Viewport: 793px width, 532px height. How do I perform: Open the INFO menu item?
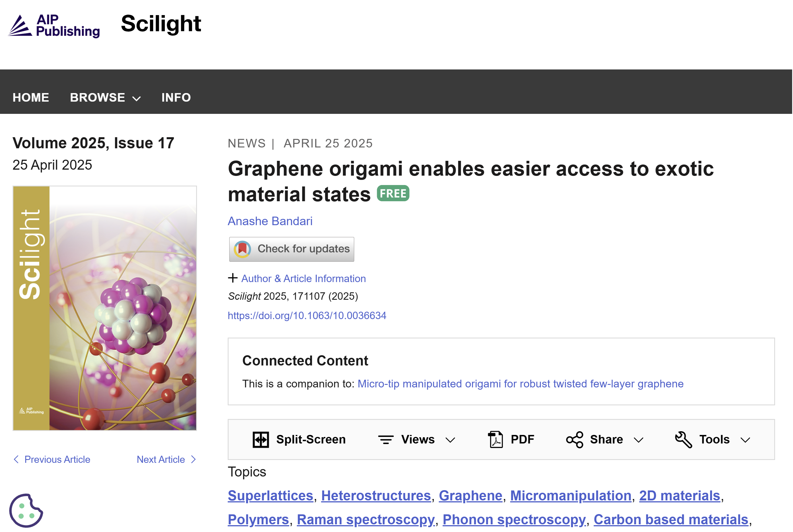(x=176, y=98)
